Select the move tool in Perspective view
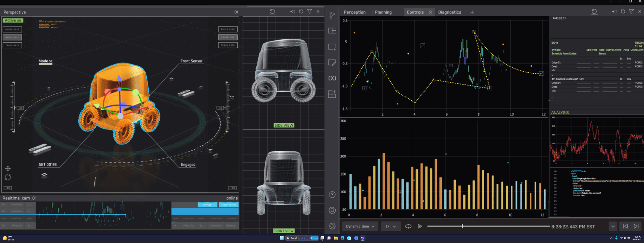 point(8,169)
